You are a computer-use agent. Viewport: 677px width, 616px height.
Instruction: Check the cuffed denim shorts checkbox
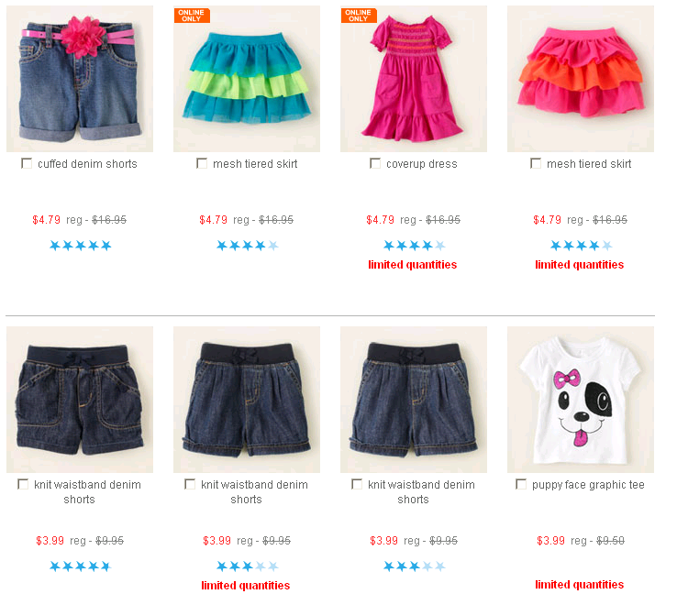[27, 163]
